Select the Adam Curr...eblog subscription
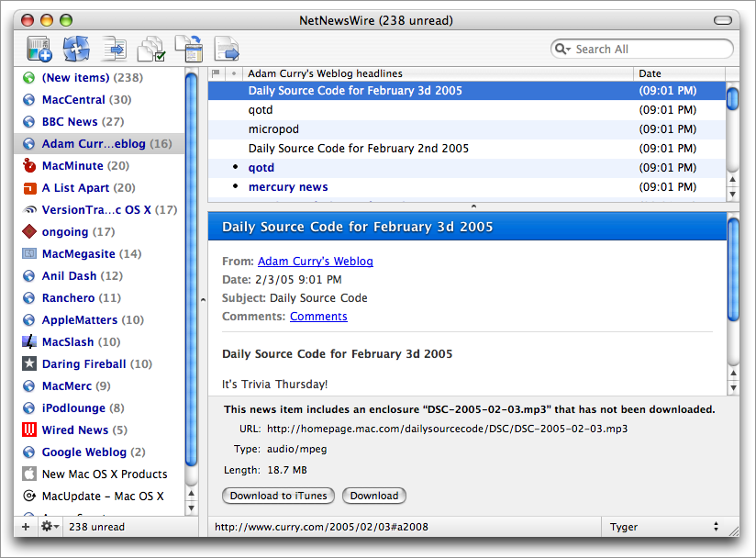The height and width of the screenshot is (558, 756). point(99,144)
